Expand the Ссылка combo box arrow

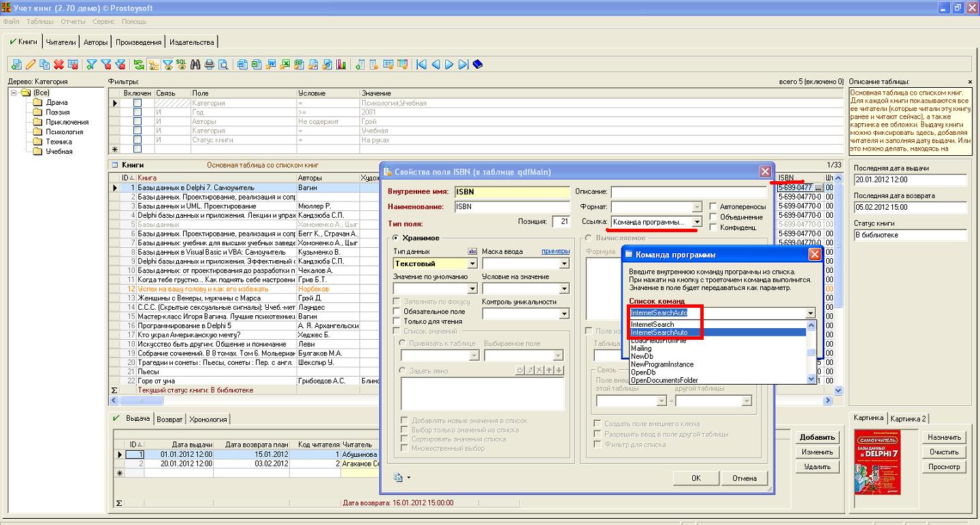click(x=697, y=222)
